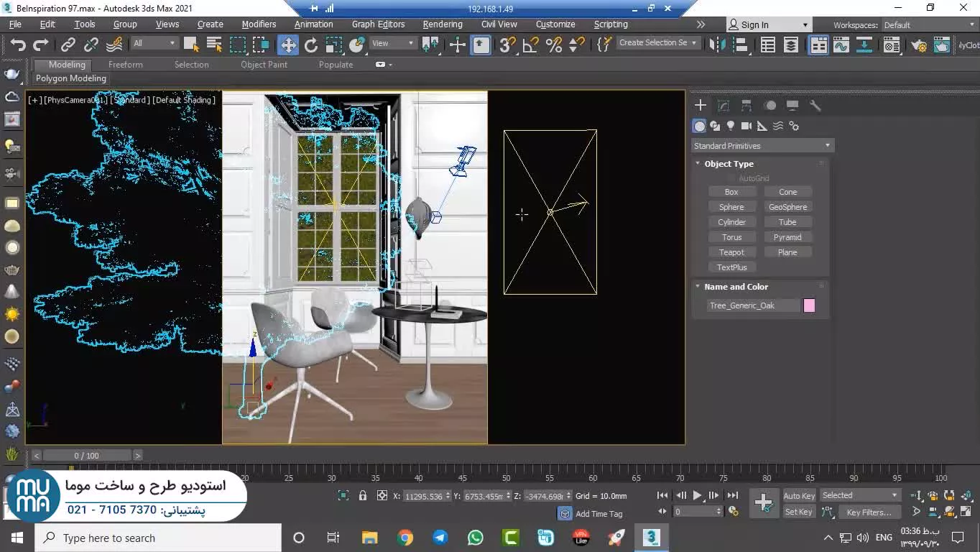Toggle the 3D Snaps button
This screenshot has height=552, width=980.
(508, 45)
